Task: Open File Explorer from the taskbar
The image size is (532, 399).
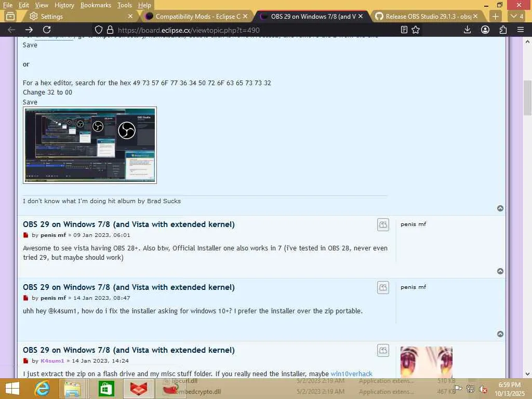Action: point(72,389)
